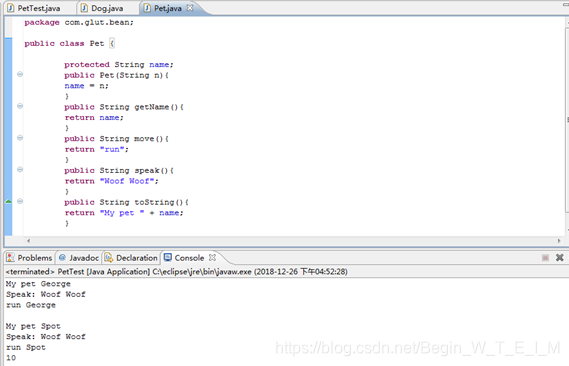Image resolution: width=569 pixels, height=366 pixels.
Task: Click the package com.glut.bean line
Action: [x=79, y=22]
